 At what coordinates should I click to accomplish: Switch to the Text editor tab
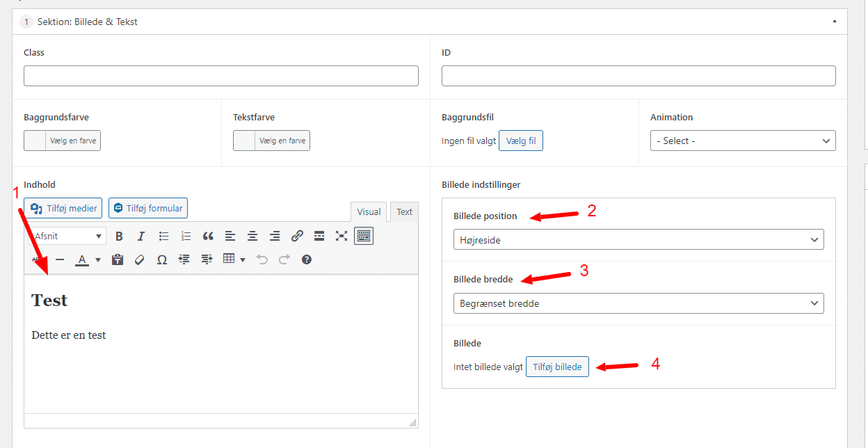404,212
